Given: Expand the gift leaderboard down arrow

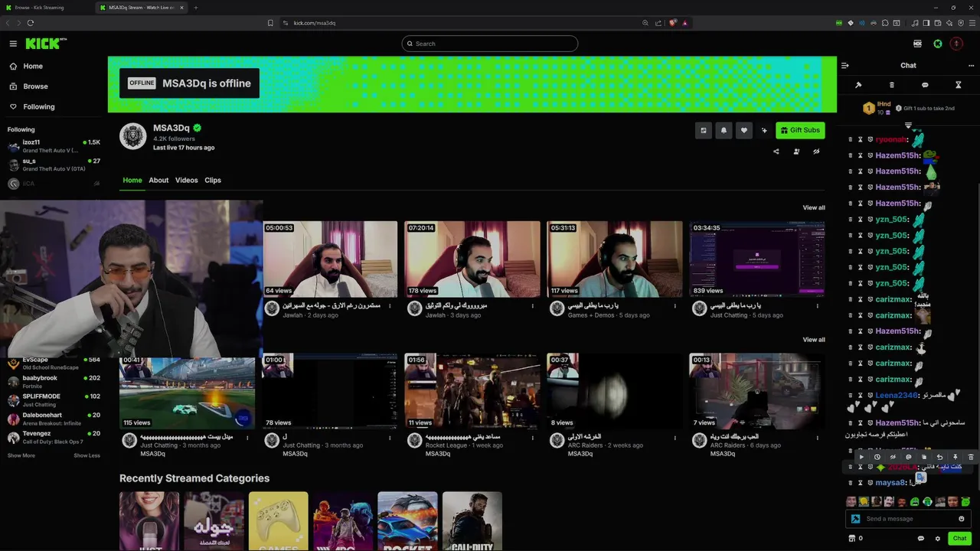Looking at the screenshot, I should pos(908,125).
